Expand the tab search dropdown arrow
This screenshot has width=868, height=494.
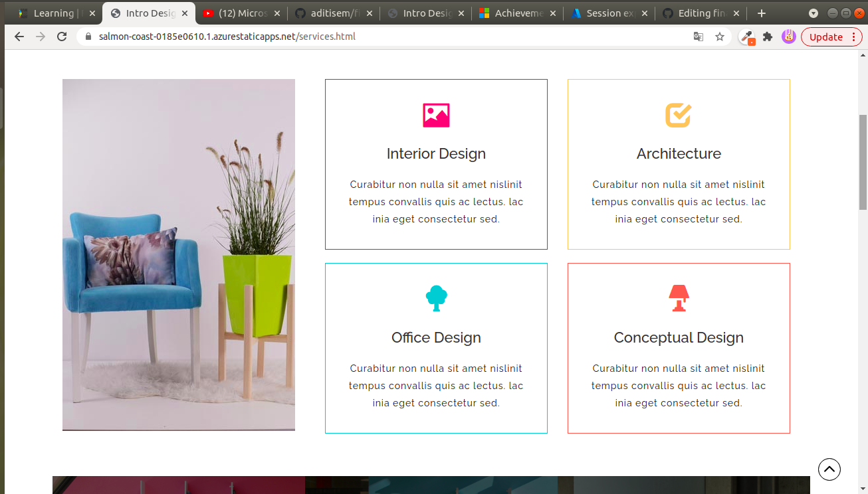[813, 13]
